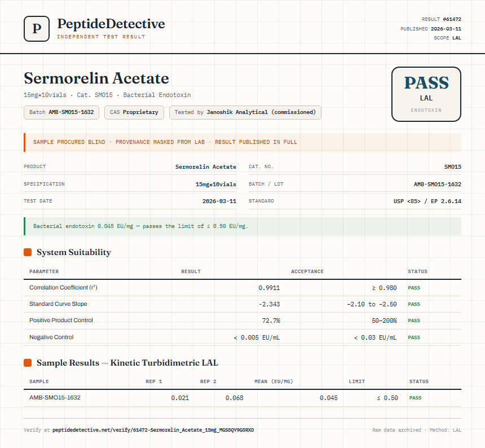Click the Negative Control row label
Screen dimensions: 485x448
(51, 337)
